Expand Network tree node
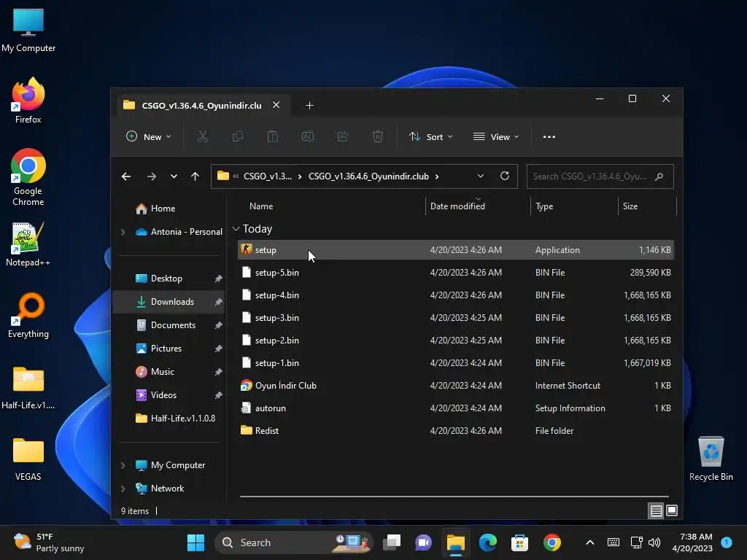Screen dimensions: 747x560 coord(123,489)
